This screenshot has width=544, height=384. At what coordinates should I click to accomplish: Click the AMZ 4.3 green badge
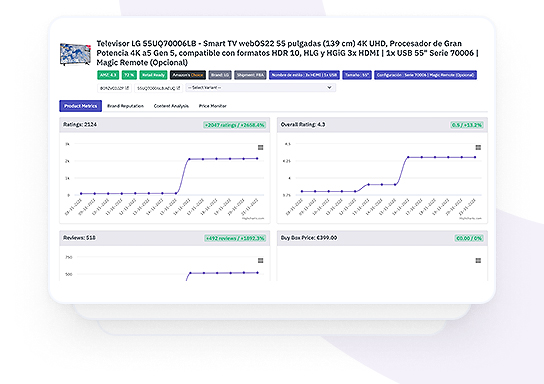[108, 75]
